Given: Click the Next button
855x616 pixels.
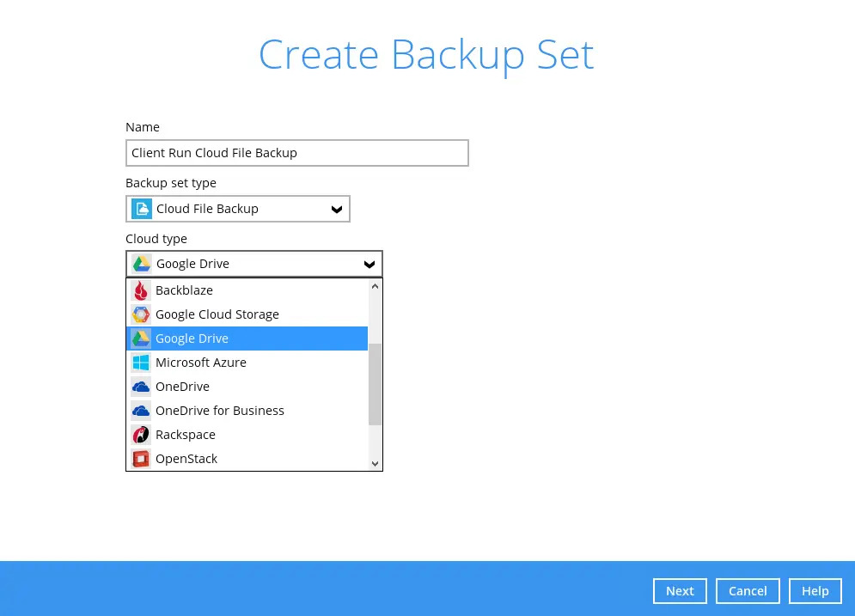Looking at the screenshot, I should 680,591.
